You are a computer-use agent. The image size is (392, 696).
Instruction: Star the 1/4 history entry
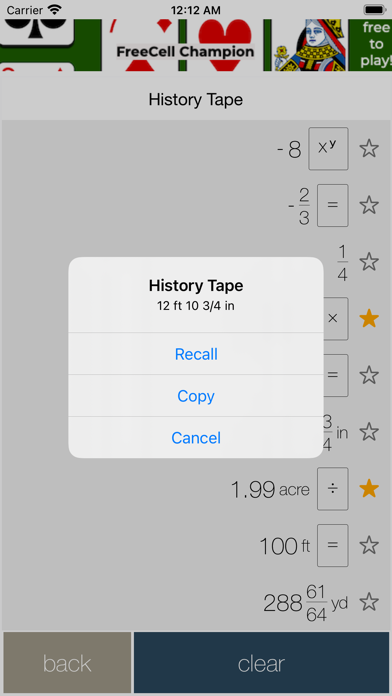click(368, 262)
